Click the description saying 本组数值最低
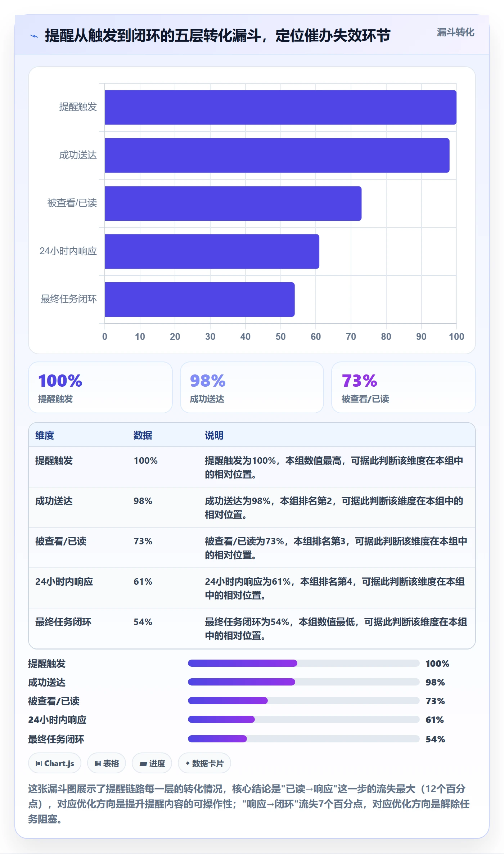Viewport: 504px width, 854px height. [336, 629]
